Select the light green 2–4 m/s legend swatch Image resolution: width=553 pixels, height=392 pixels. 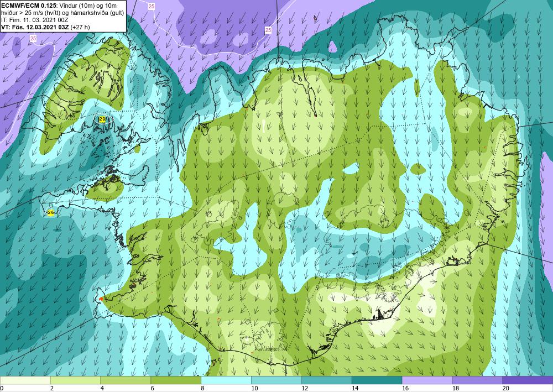(75, 380)
